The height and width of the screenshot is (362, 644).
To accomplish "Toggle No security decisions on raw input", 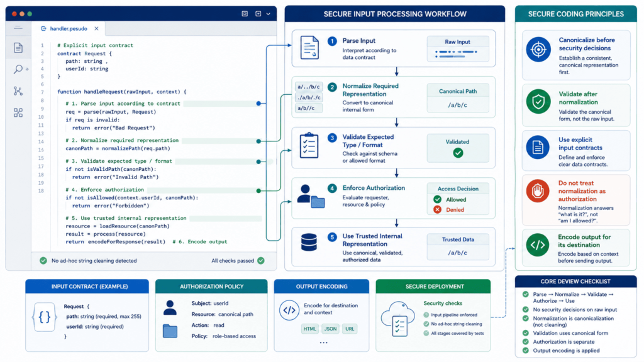I will [x=526, y=309].
